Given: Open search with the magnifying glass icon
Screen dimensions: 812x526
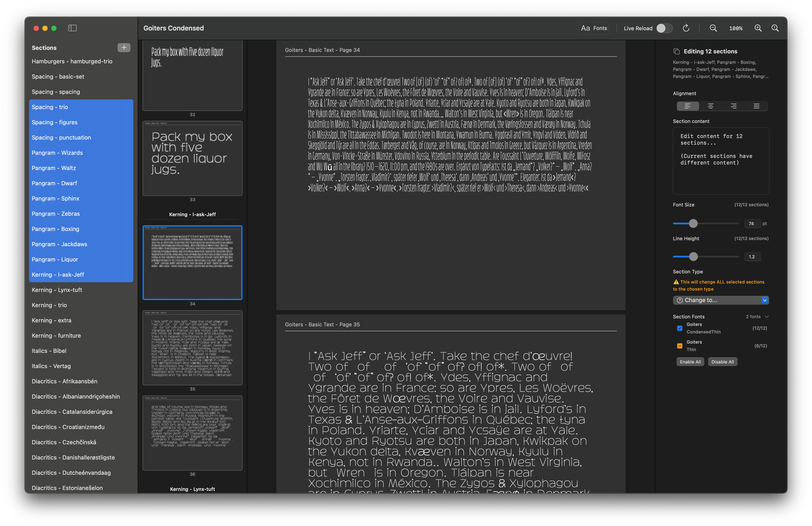Looking at the screenshot, I should pos(775,28).
